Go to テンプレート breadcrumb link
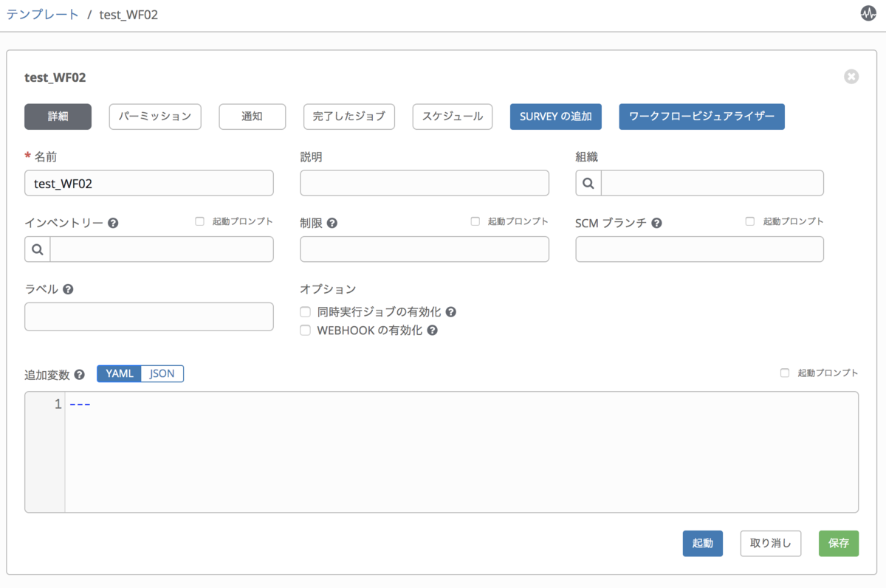The image size is (886, 588). tap(42, 15)
